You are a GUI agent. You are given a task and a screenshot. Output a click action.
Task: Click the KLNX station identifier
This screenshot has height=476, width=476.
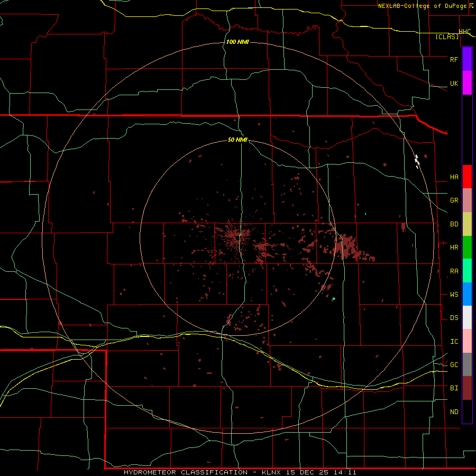point(271,472)
